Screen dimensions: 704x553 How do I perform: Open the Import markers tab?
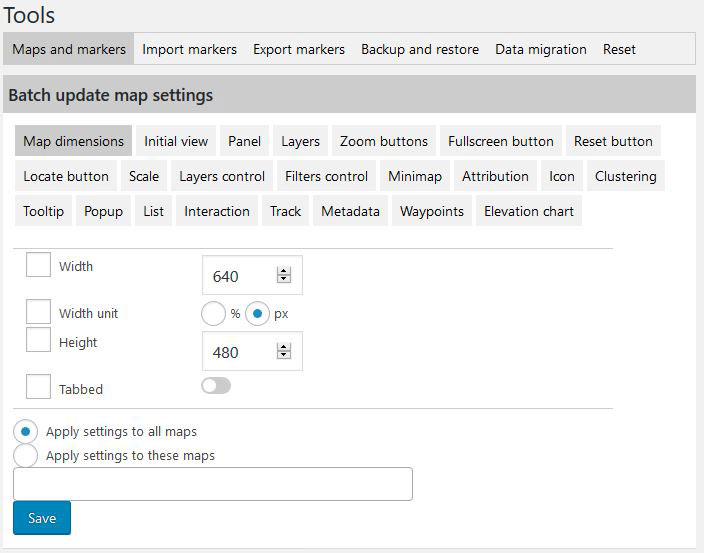(189, 49)
